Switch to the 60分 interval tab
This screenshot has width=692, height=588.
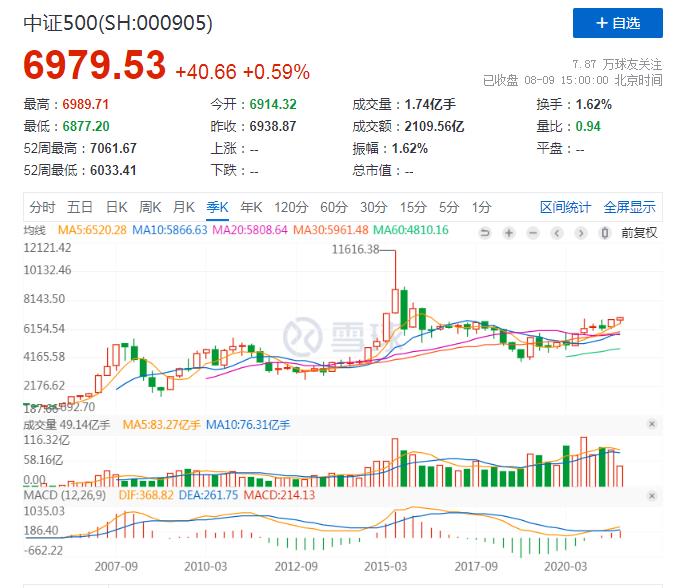click(x=334, y=207)
